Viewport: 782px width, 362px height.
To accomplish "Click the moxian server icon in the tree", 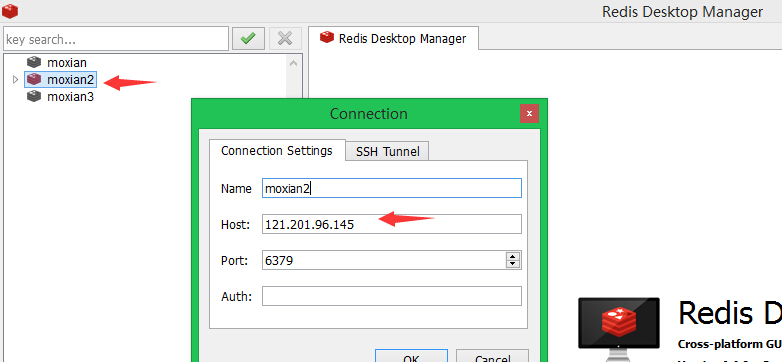I will point(34,62).
